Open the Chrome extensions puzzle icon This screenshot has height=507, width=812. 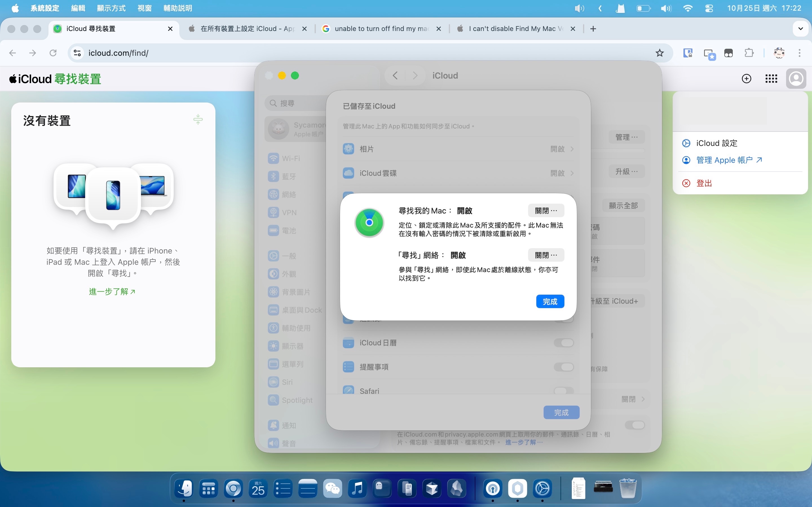click(x=749, y=53)
